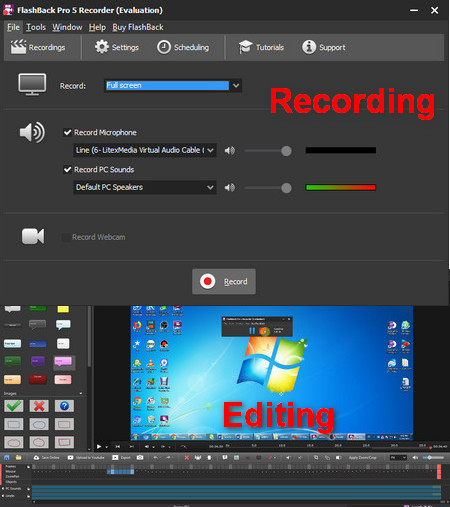This screenshot has width=450, height=507.
Task: Jump to movie start in editor
Action: coord(118,446)
